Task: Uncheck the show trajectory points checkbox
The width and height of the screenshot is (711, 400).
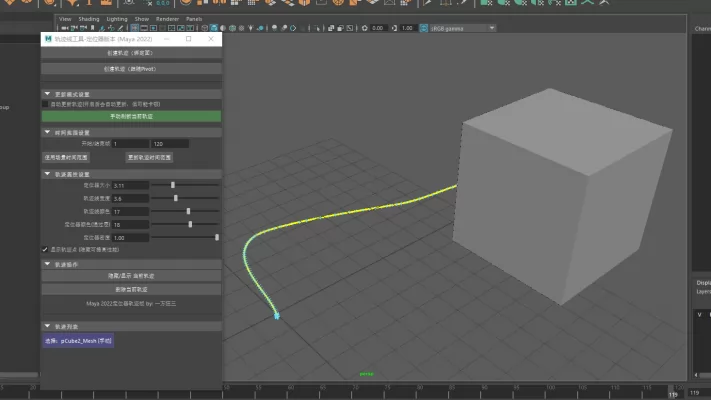Action: [x=46, y=249]
